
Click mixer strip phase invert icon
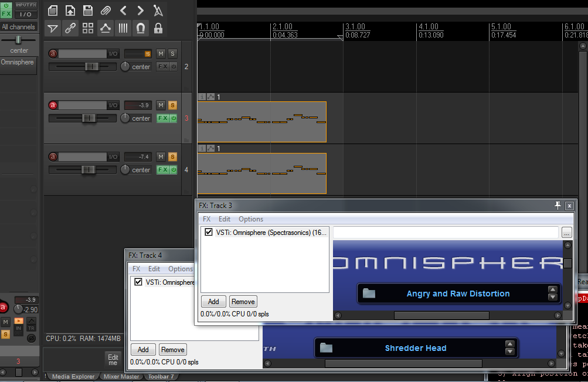coord(31,339)
